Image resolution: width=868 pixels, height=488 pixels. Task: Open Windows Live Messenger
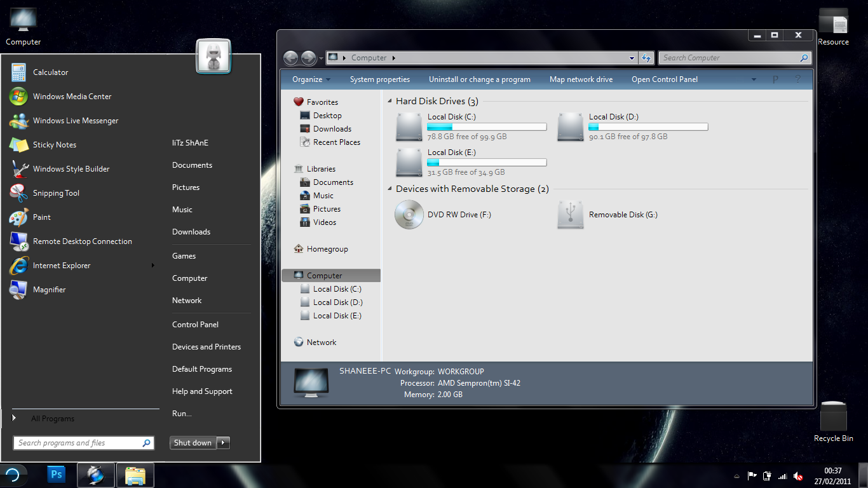pos(80,121)
